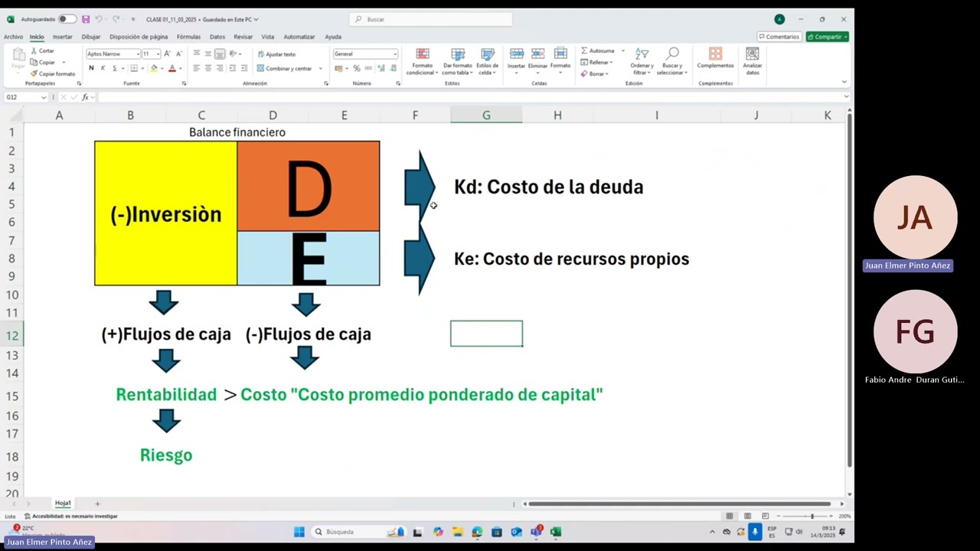Click the Comentarios button

[779, 37]
